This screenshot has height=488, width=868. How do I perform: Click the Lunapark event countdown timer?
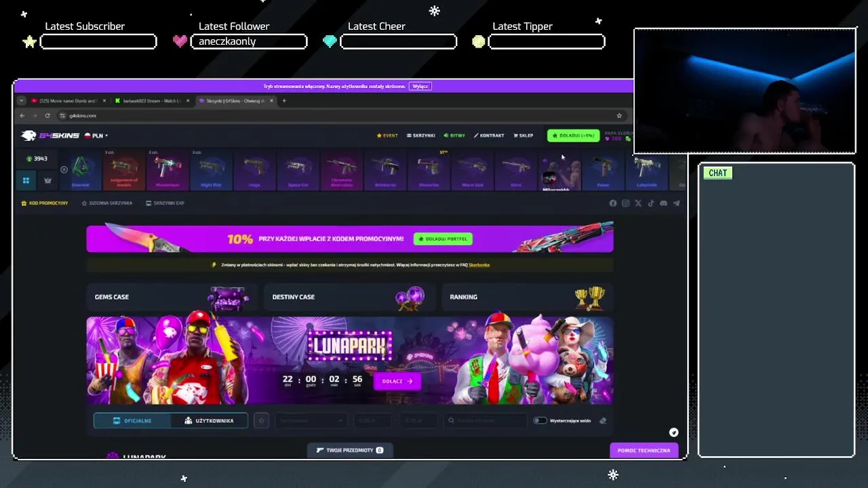322,381
